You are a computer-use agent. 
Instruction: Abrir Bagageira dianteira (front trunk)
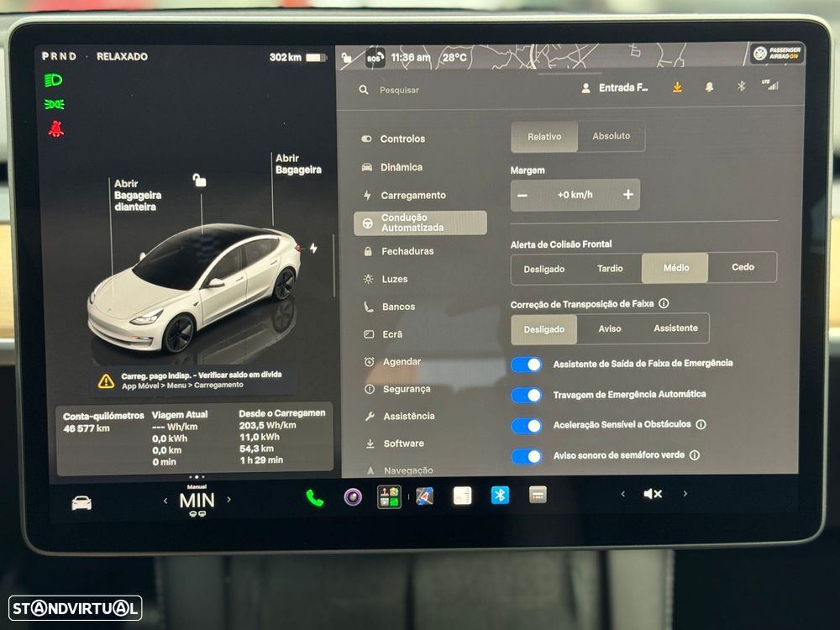[x=138, y=196]
